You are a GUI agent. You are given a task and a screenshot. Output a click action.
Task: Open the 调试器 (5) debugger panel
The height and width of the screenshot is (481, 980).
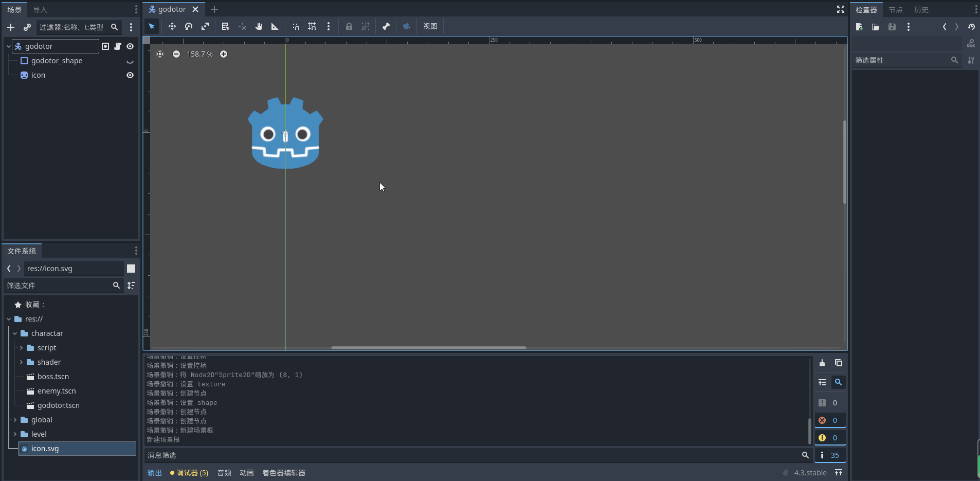point(189,473)
